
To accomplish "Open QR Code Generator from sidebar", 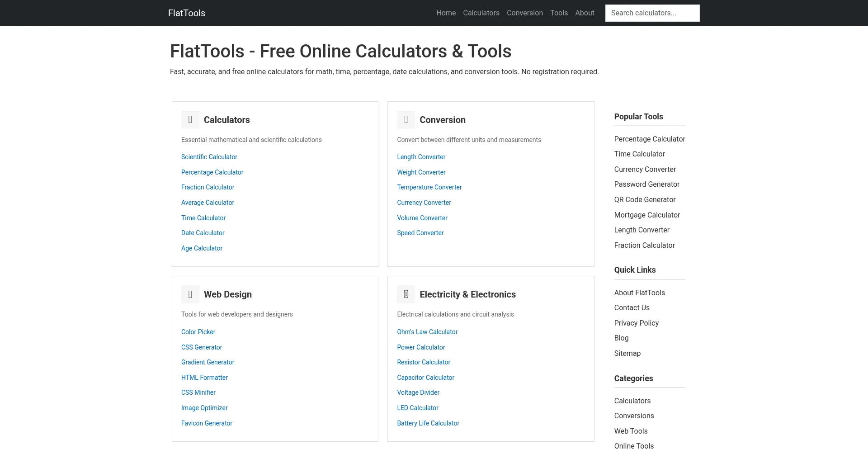I will pyautogui.click(x=645, y=199).
